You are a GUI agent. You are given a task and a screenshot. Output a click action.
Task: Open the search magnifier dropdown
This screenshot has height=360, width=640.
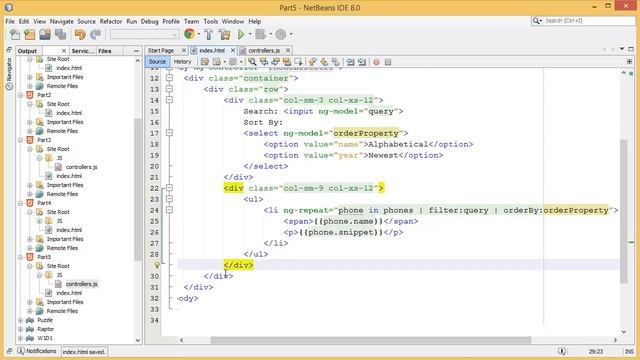537,21
